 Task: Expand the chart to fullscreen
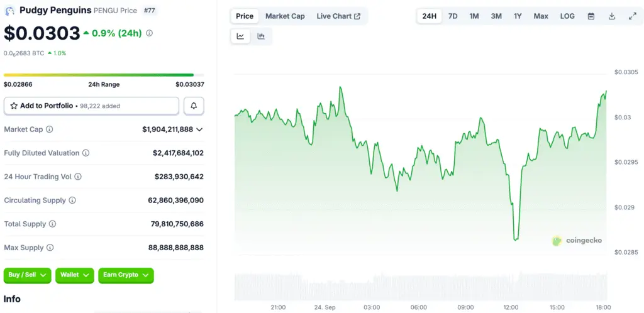pyautogui.click(x=633, y=16)
